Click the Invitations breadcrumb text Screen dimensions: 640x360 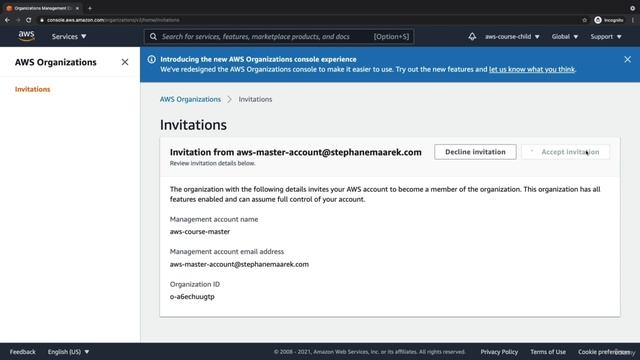tap(255, 99)
